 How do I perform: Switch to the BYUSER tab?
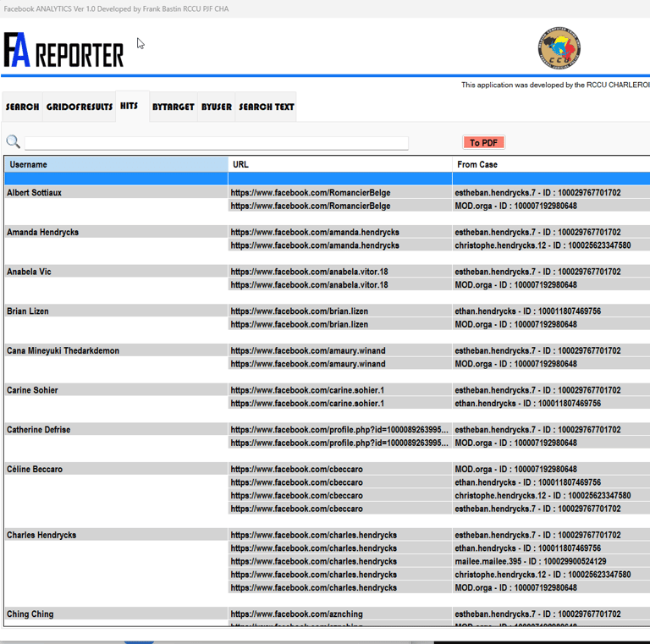coord(217,107)
